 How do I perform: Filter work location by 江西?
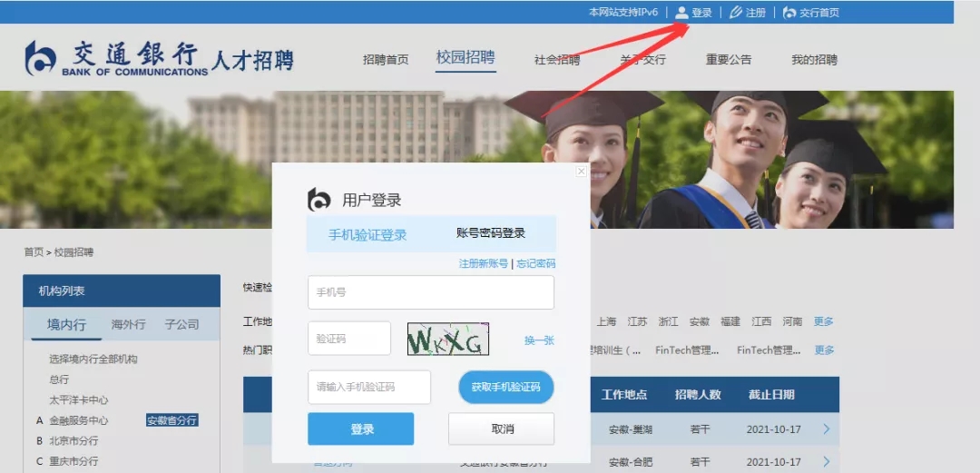[x=761, y=321]
